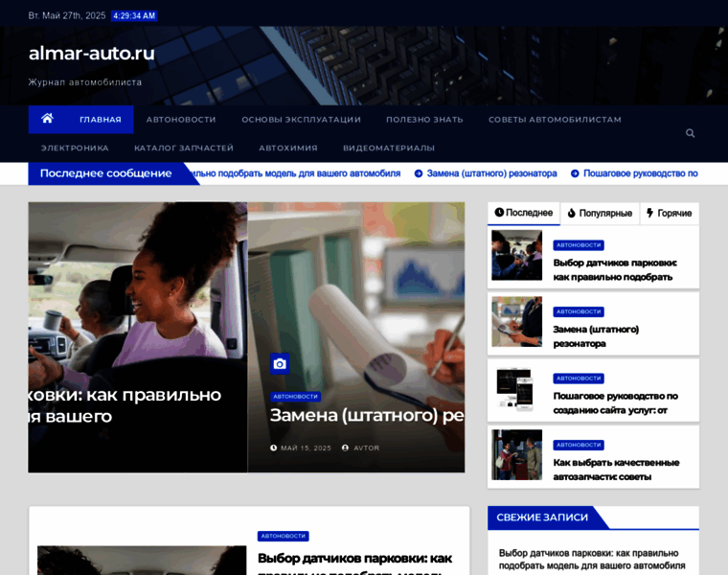Image resolution: width=728 pixels, height=575 pixels.
Task: Open Свежие записи link Выбор датчиков парковки
Action: coord(592,560)
